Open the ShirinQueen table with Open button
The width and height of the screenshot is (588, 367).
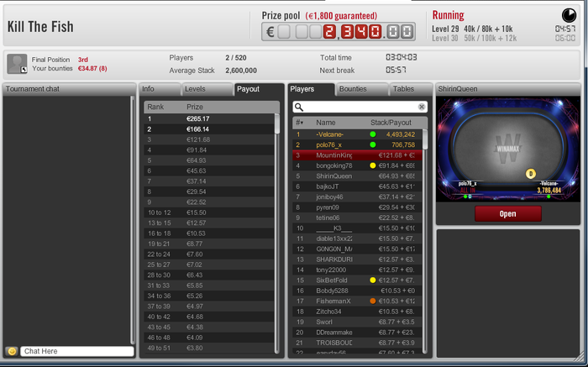(x=507, y=213)
